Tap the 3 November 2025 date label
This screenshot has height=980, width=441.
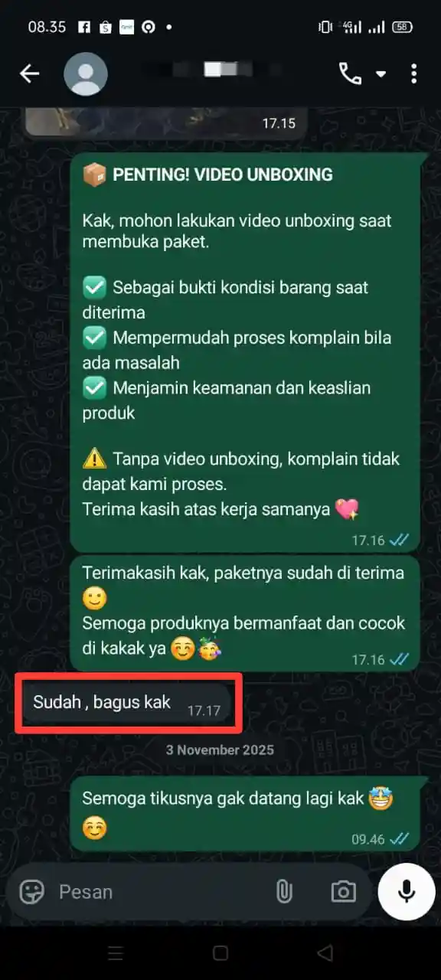tap(220, 750)
